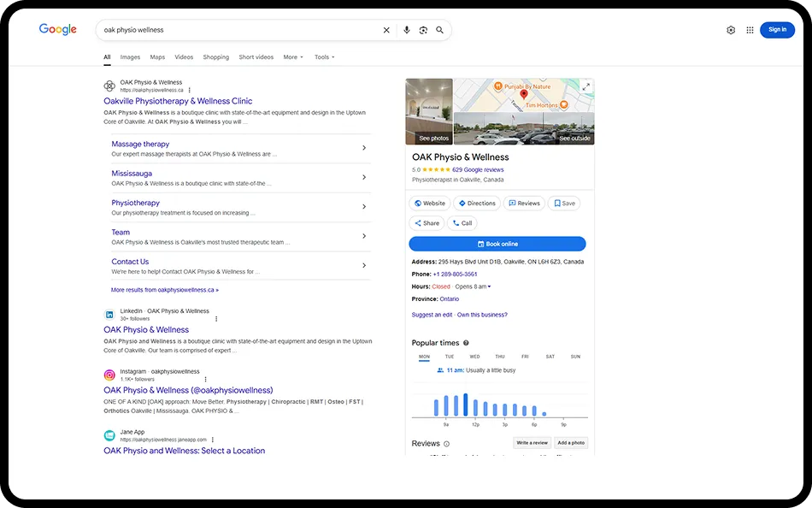This screenshot has width=812, height=508.
Task: Open the Physiotherapy sitelink arrow
Action: click(x=364, y=207)
